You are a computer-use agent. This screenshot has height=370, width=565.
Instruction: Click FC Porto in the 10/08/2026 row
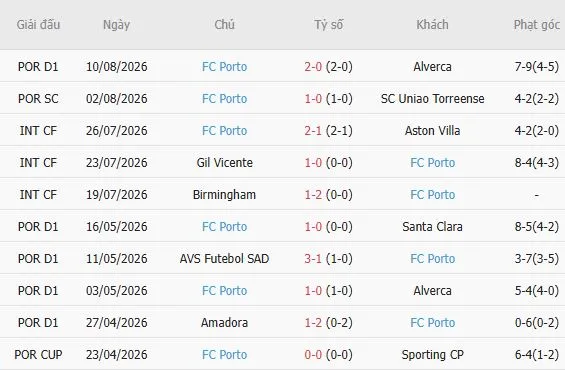point(224,67)
